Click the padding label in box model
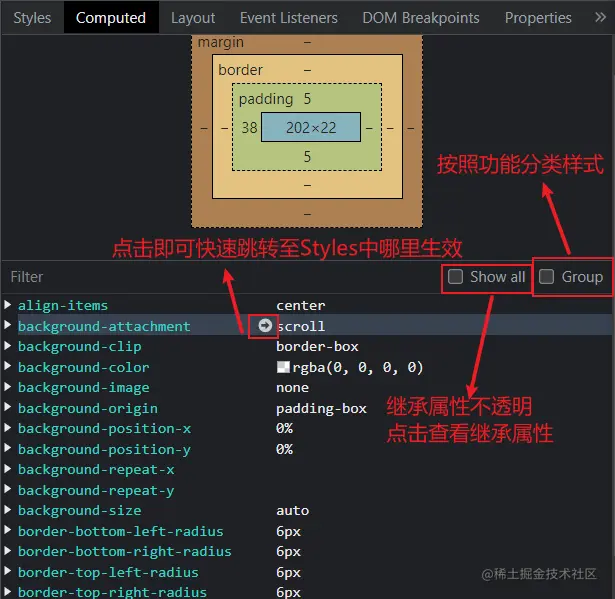 pyautogui.click(x=266, y=99)
